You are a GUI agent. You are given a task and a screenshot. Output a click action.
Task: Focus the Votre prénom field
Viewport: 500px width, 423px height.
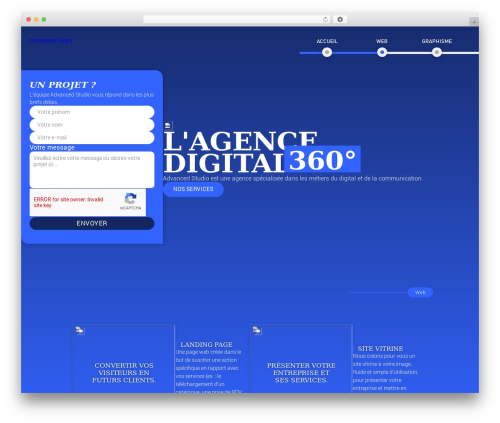point(92,112)
